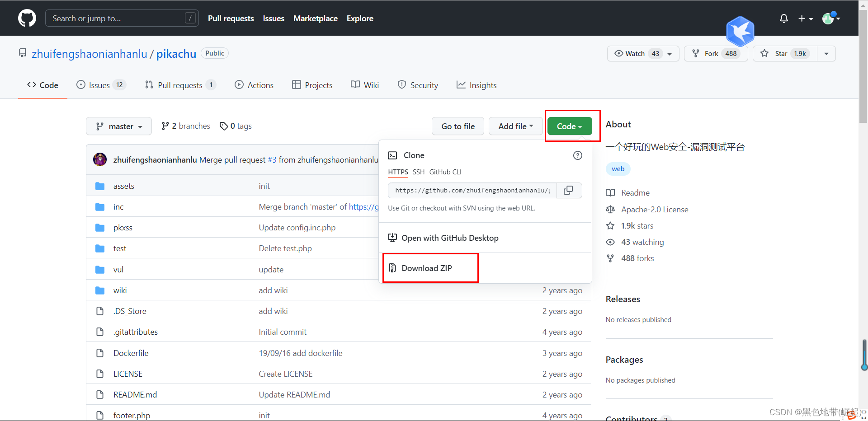Click the star icon beside 1.9k stars
Viewport: 868px width, 421px height.
610,226
